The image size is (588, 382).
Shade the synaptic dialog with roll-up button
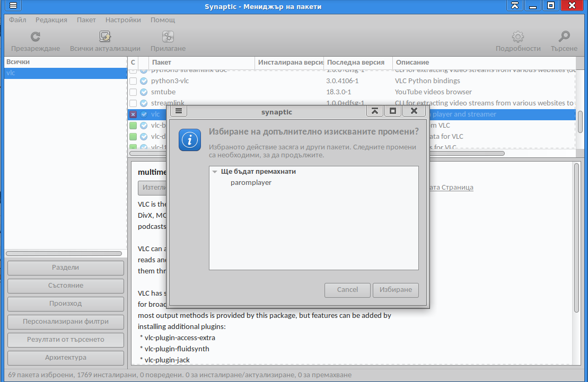(375, 111)
